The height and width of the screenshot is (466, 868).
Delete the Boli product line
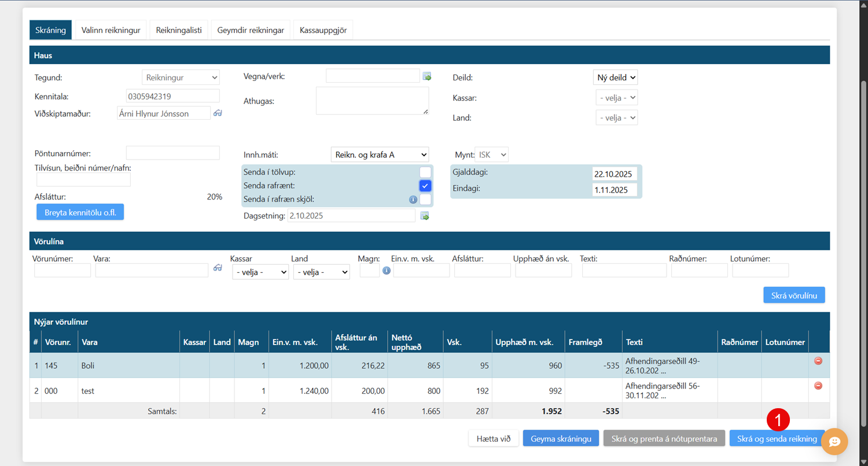click(818, 361)
